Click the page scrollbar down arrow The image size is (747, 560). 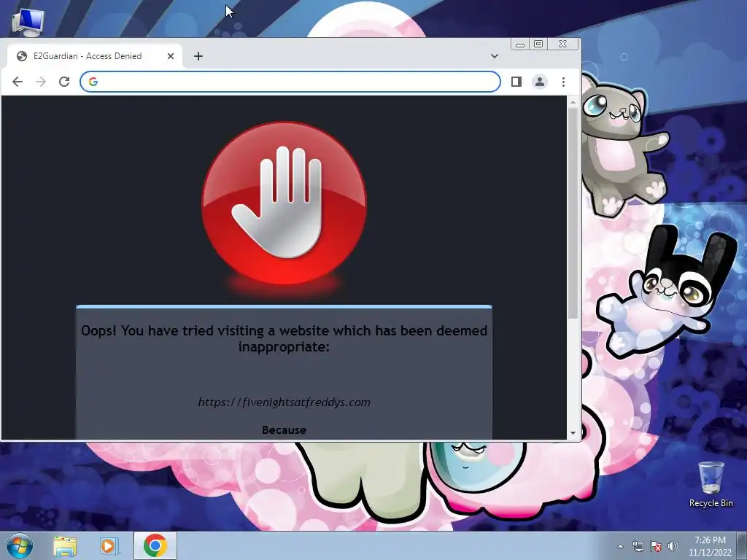573,433
